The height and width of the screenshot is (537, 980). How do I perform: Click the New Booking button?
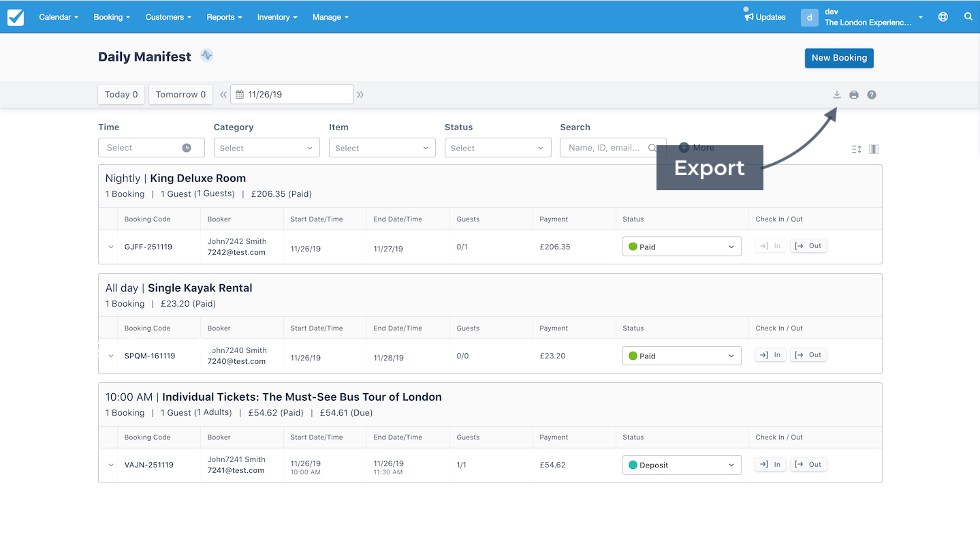pos(839,58)
